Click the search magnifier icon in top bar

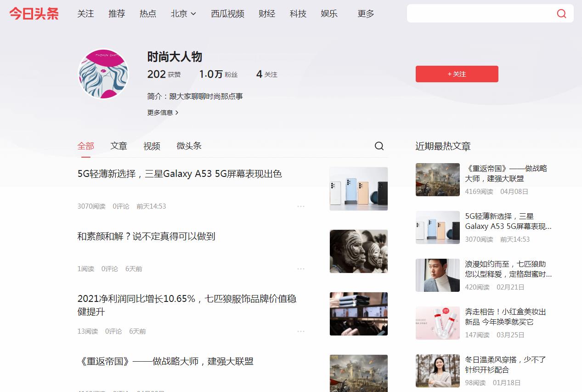pos(561,13)
